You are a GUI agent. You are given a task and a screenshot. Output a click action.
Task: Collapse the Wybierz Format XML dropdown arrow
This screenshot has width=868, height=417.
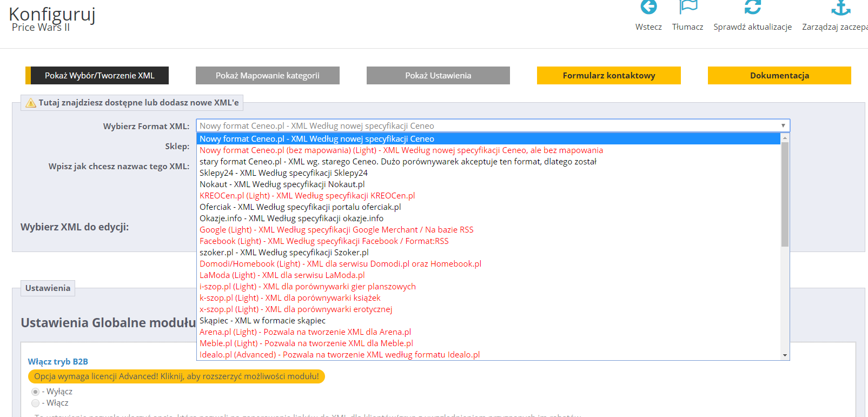pos(783,126)
